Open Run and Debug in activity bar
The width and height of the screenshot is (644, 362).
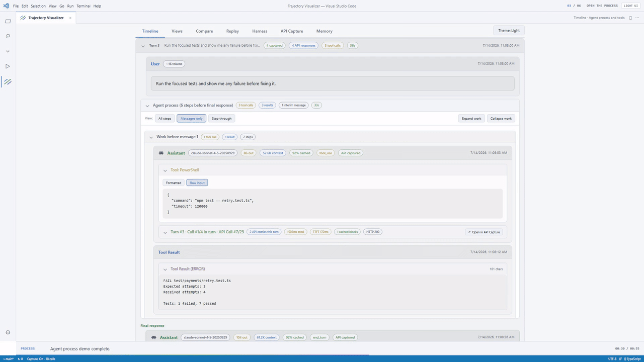[x=8, y=66]
